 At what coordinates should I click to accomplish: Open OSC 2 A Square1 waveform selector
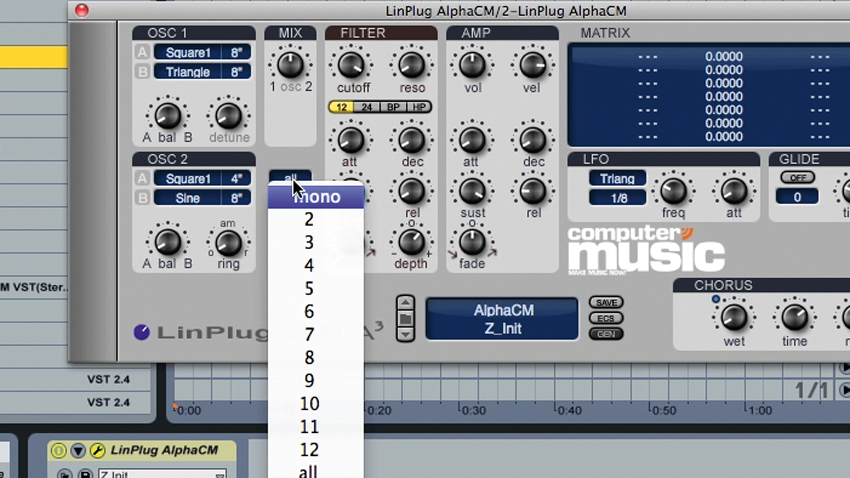pos(188,178)
